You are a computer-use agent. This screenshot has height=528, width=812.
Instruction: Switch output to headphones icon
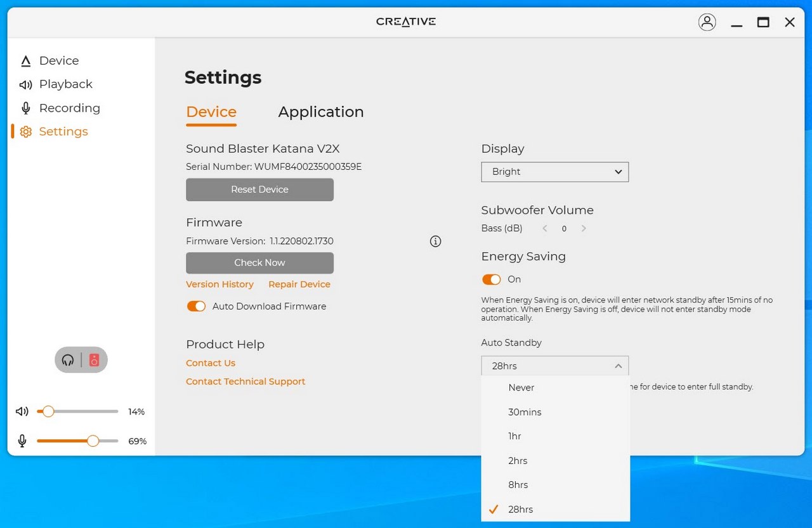68,360
